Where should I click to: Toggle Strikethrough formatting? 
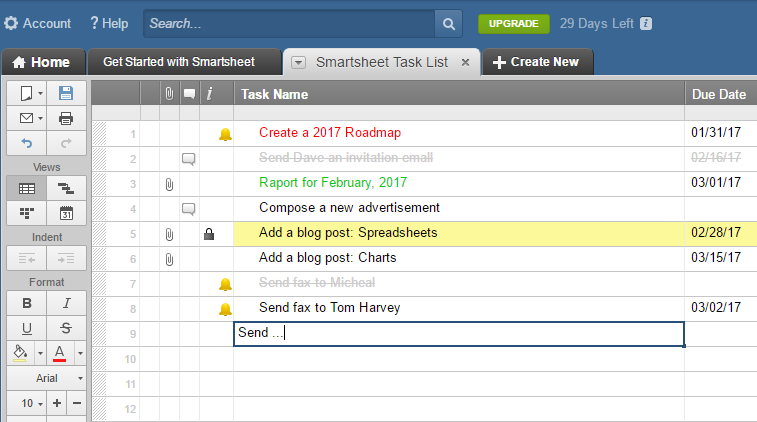pyautogui.click(x=66, y=328)
